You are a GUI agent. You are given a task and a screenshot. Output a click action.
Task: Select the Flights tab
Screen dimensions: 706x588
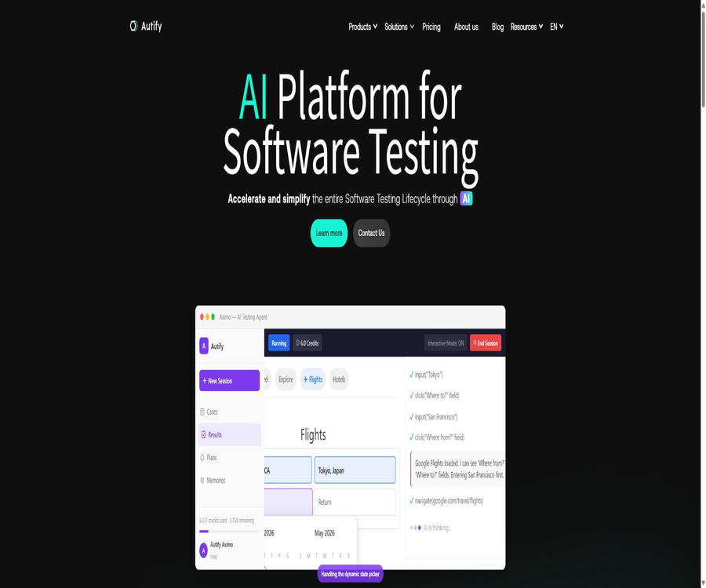point(313,379)
